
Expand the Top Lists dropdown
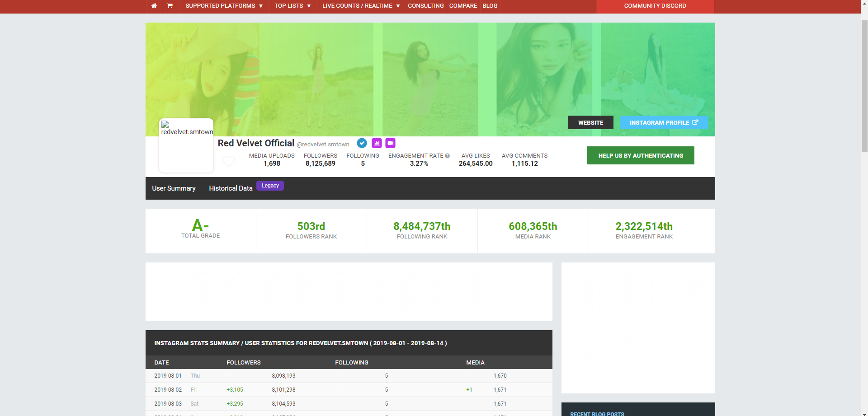tap(292, 6)
